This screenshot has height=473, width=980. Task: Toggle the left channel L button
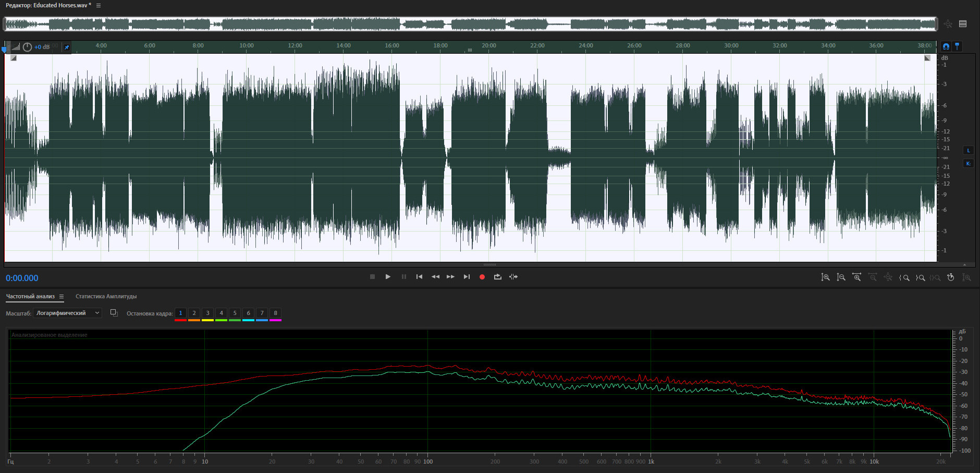[969, 150]
